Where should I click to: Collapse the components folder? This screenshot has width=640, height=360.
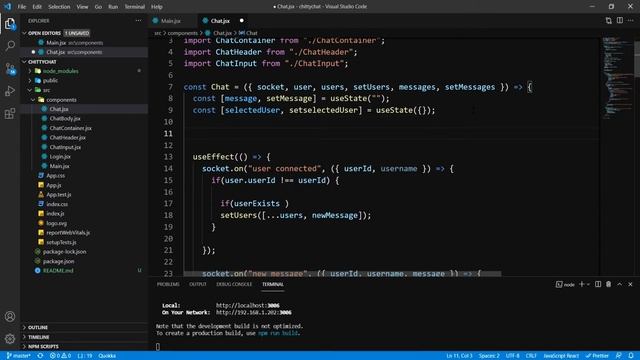pyautogui.click(x=33, y=100)
